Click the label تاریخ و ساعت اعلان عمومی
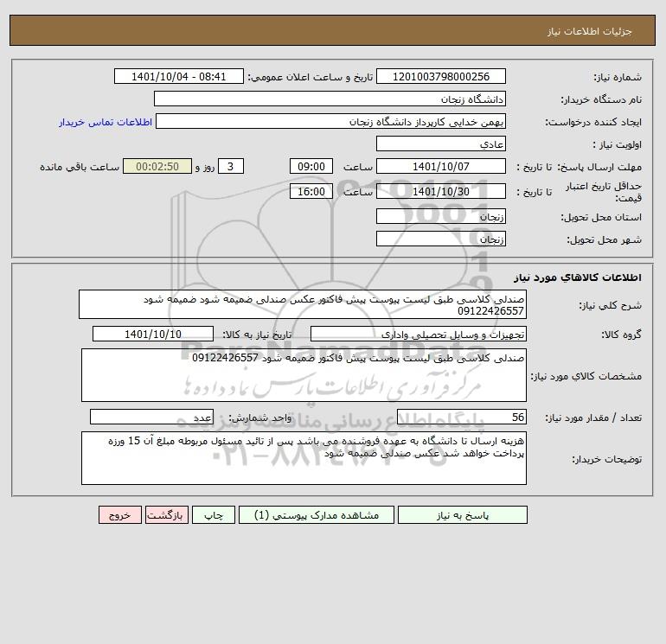Screen dimensions: 666x644 [x=310, y=77]
